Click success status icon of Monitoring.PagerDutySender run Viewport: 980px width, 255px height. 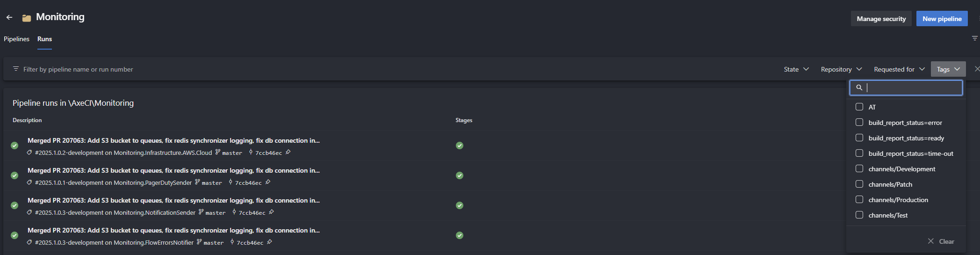click(14, 175)
